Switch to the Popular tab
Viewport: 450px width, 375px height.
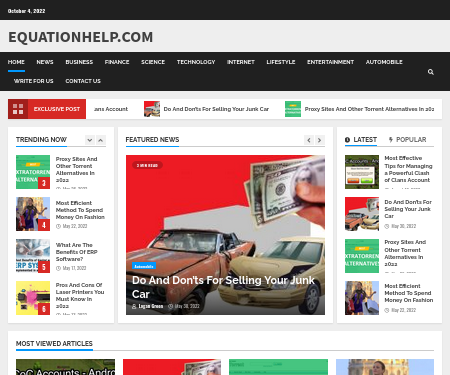pyautogui.click(x=407, y=140)
